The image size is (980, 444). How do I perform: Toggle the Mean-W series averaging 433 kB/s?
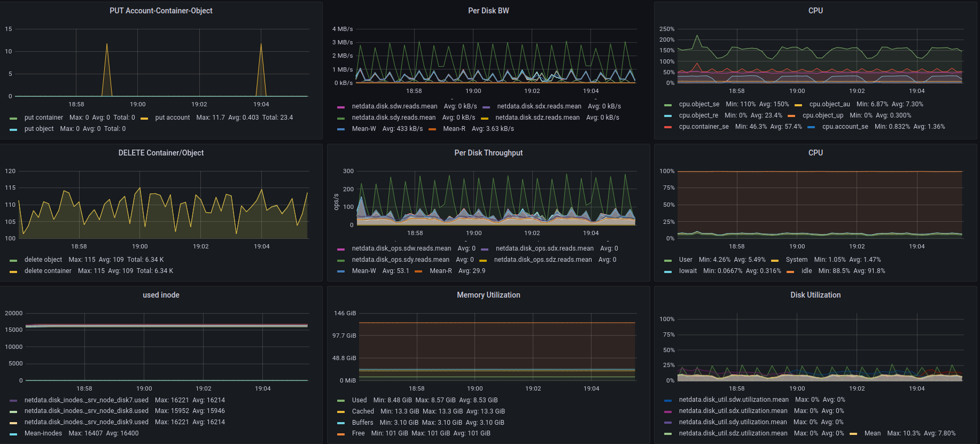click(x=364, y=129)
